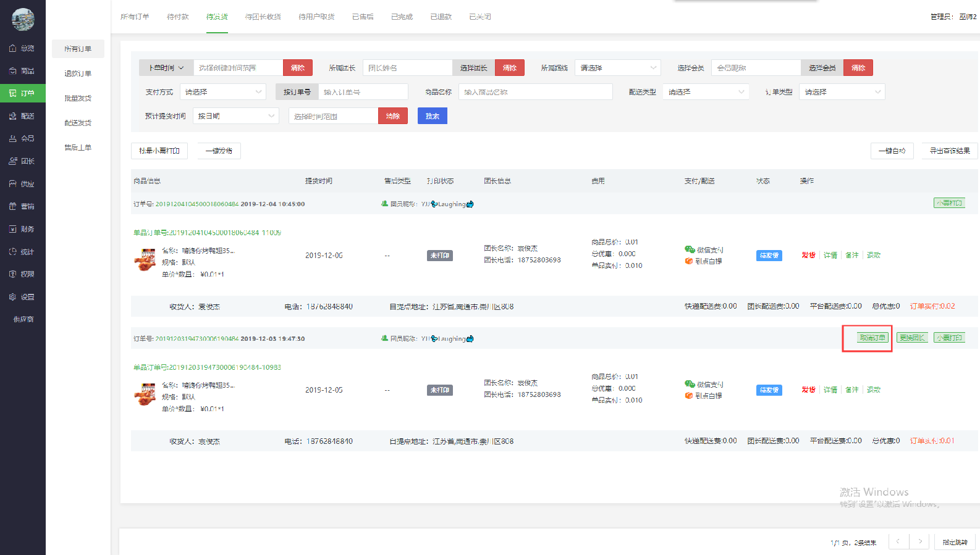Screen dimensions: 980x555
Task: Open the 营销 marketing gift icon
Action: coord(13,206)
